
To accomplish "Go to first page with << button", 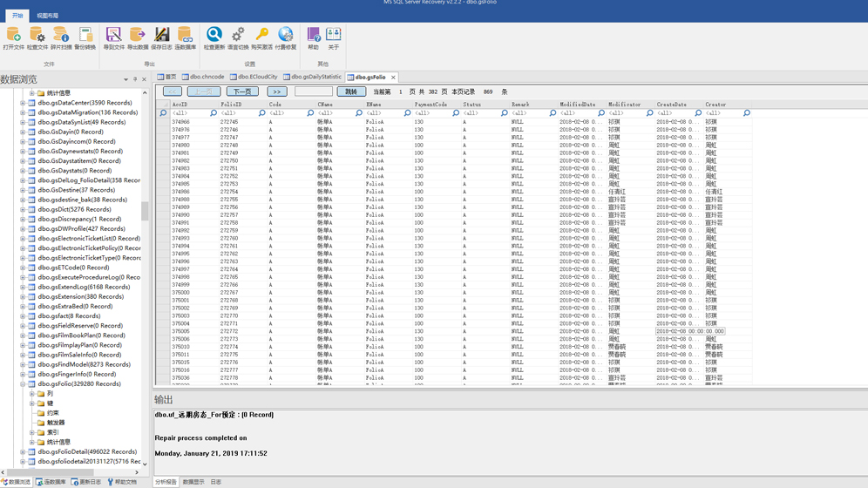I will 172,91.
